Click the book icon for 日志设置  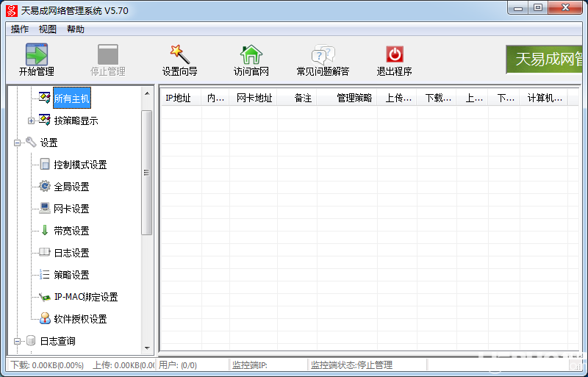45,252
